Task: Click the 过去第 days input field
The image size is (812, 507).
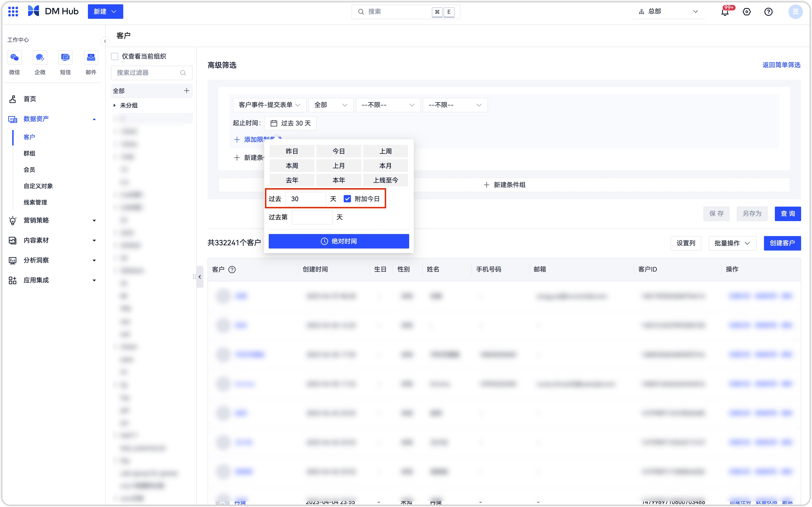Action: [x=312, y=217]
